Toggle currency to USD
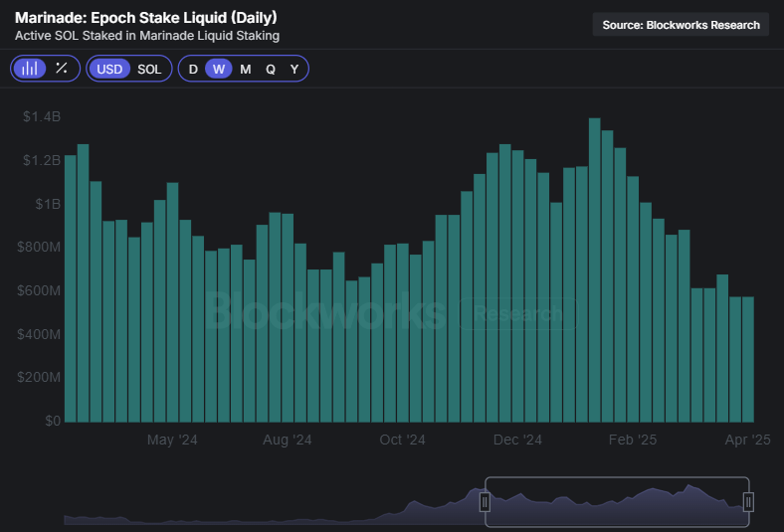 click(x=109, y=69)
